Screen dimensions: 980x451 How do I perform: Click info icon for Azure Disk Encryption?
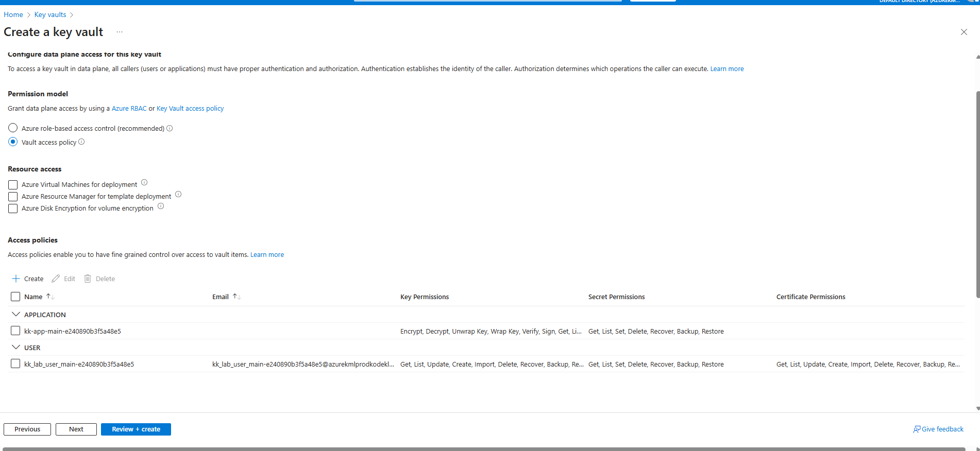pos(161,206)
